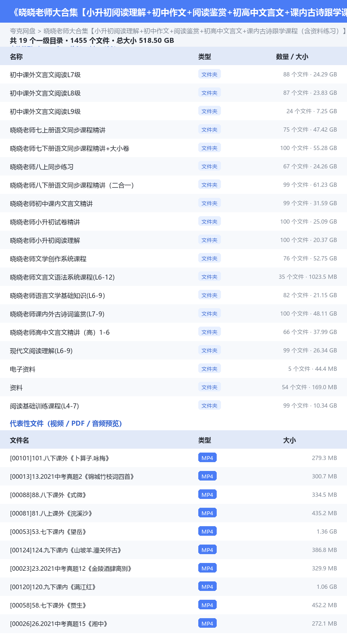Click summary text 共 19 个一级目录
347x644 pixels.
coord(36,40)
